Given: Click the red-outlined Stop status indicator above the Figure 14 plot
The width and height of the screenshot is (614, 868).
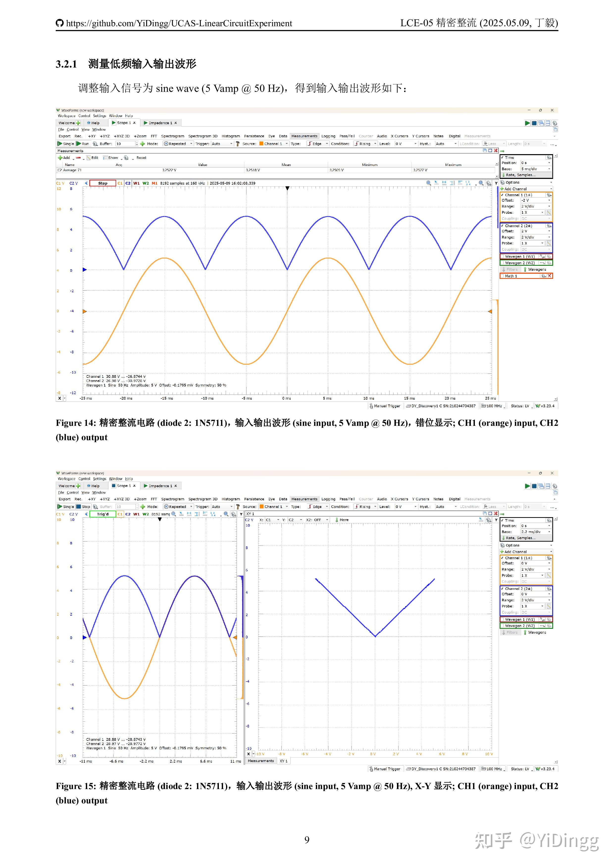Looking at the screenshot, I should (x=102, y=183).
